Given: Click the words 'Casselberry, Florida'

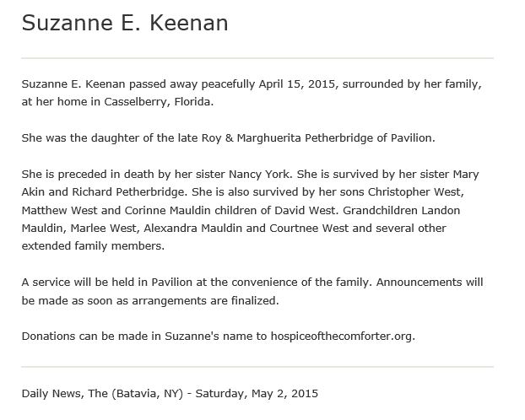Looking at the screenshot, I should (157, 102).
